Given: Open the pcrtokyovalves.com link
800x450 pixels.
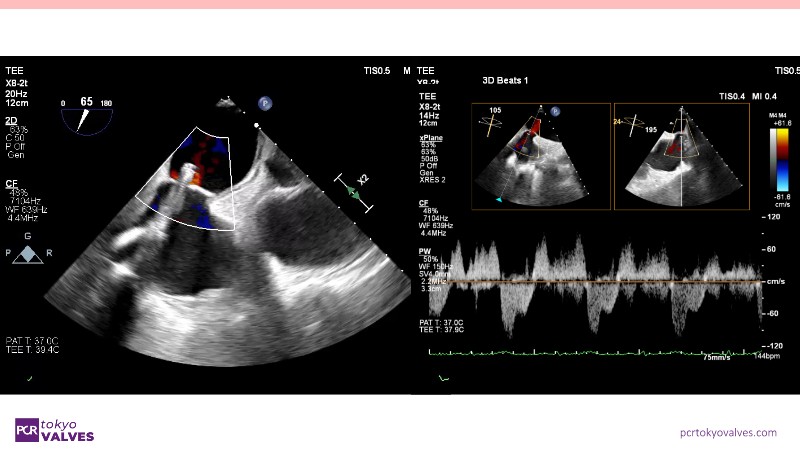Looking at the screenshot, I should (727, 432).
